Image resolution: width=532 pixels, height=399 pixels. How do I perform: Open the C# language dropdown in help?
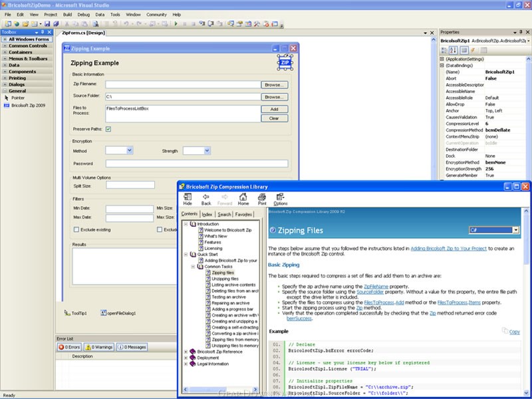point(516,230)
